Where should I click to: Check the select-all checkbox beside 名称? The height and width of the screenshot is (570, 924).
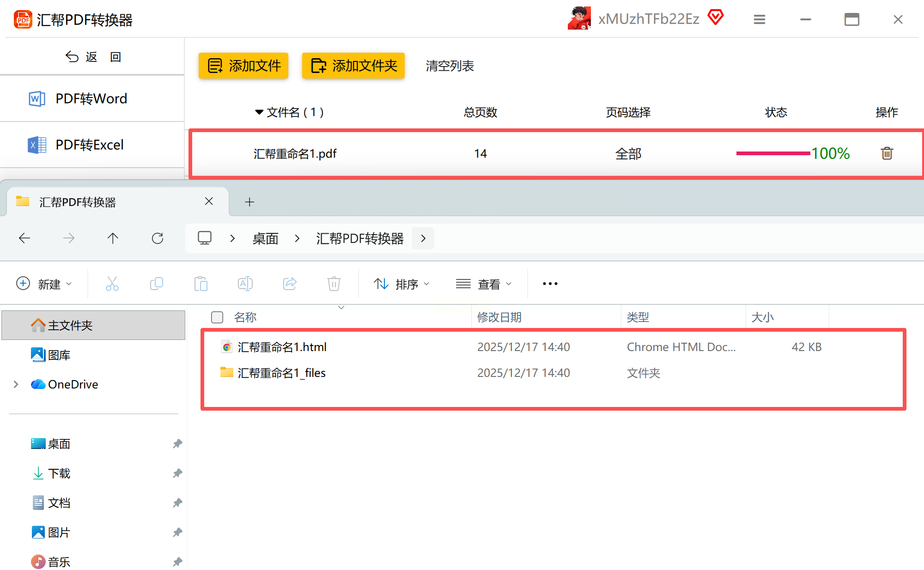point(217,317)
